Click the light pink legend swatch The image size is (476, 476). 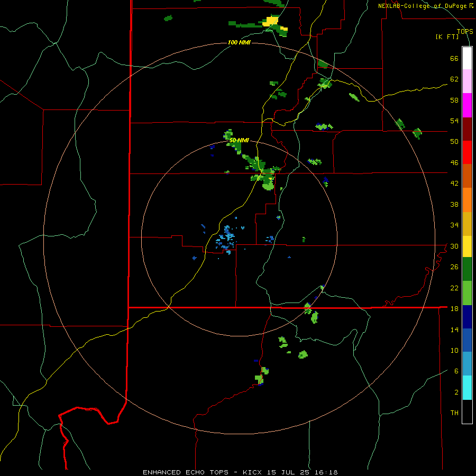pos(467,81)
